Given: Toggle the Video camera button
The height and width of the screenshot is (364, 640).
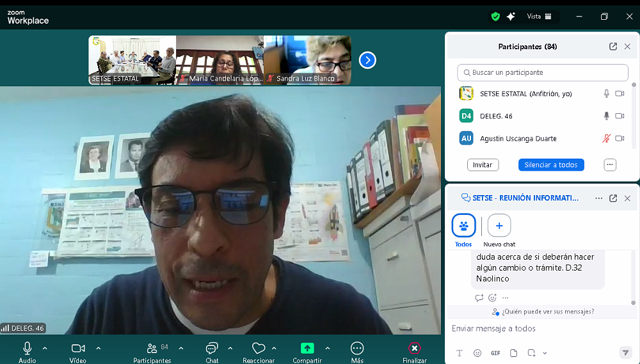Looking at the screenshot, I should [x=78, y=348].
